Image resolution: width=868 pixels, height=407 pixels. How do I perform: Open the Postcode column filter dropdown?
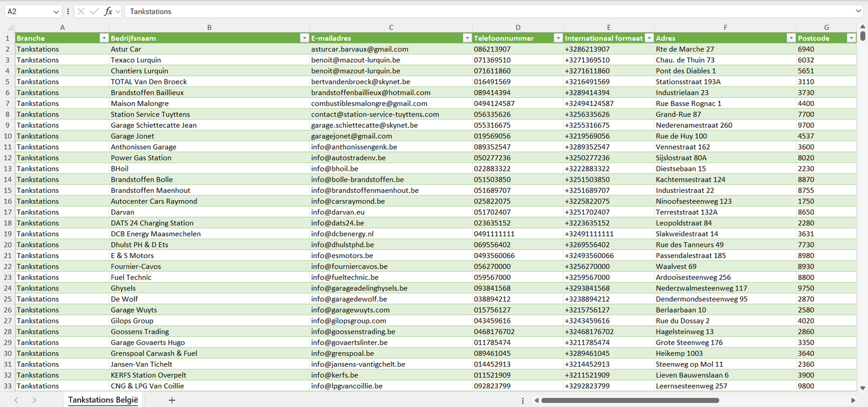click(x=851, y=38)
